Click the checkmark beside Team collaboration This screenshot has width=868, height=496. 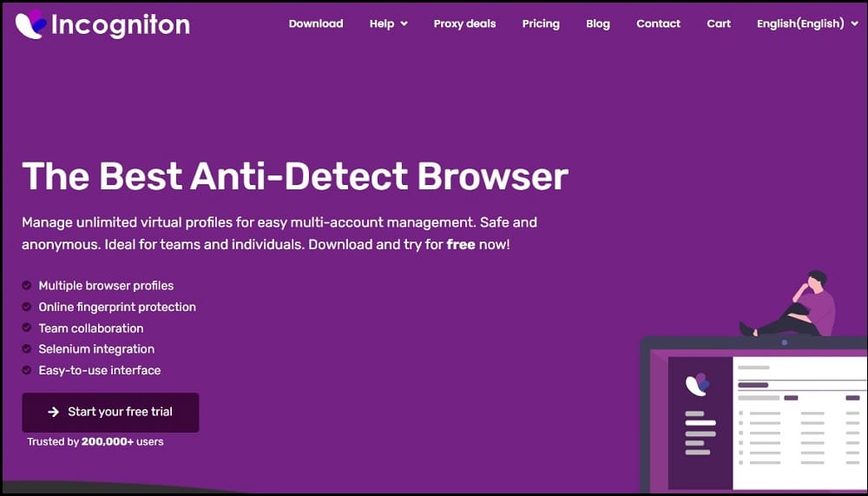click(x=27, y=327)
